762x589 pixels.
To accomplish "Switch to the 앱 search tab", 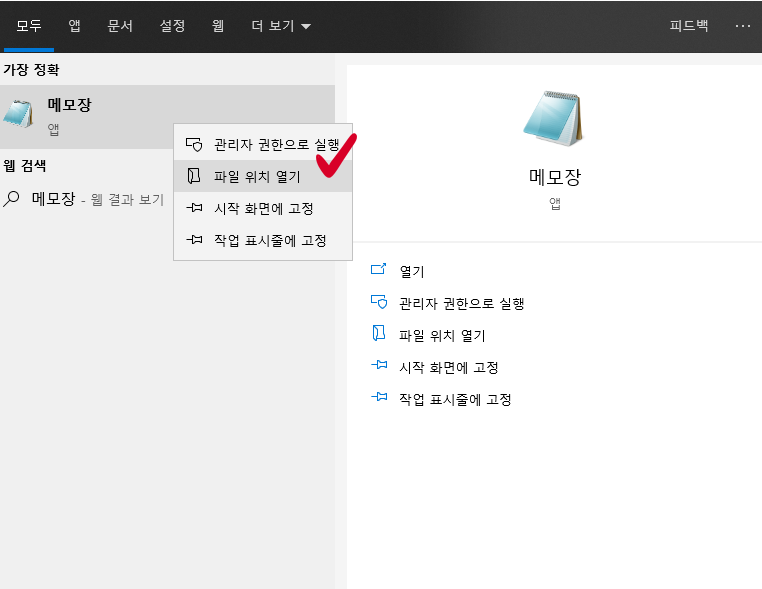I will [x=74, y=26].
